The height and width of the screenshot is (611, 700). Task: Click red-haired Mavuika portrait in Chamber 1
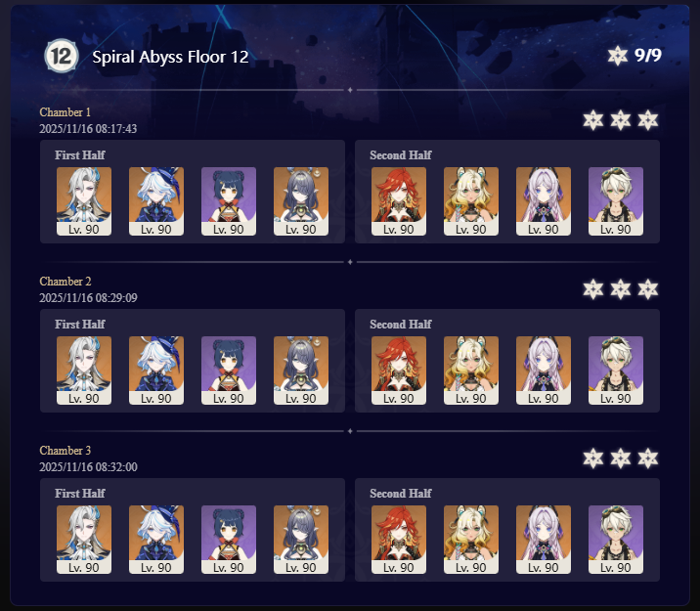399,201
